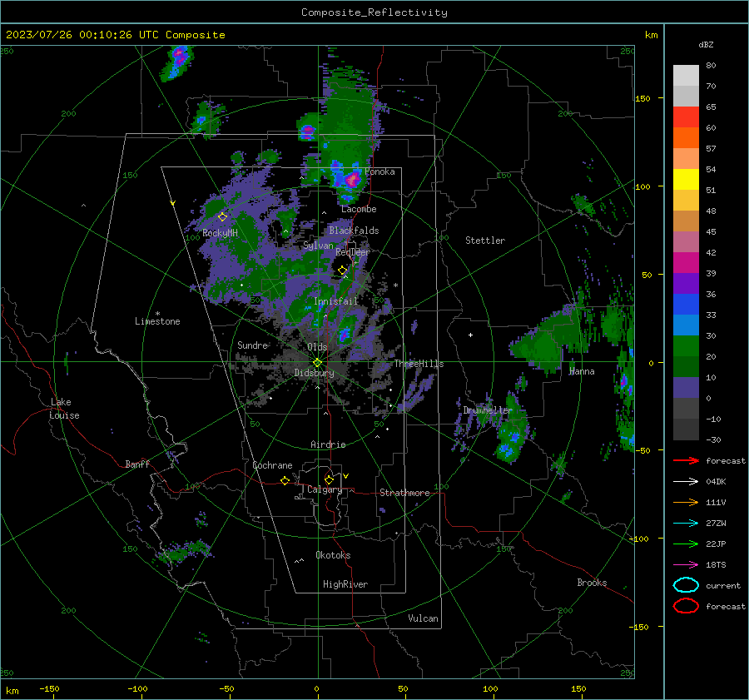
Task: Click the green 20 dBZ color swatch
Action: click(x=686, y=345)
